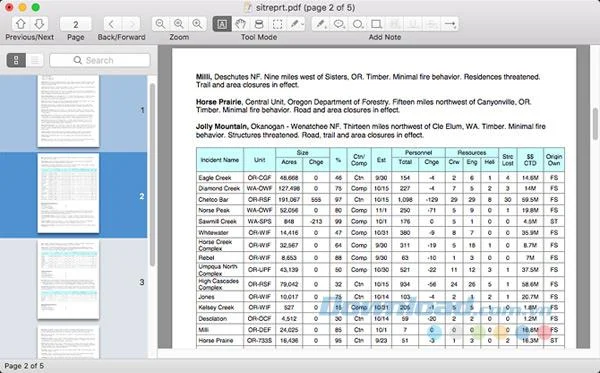Add a box note
The image size is (600, 373).
[376, 24]
